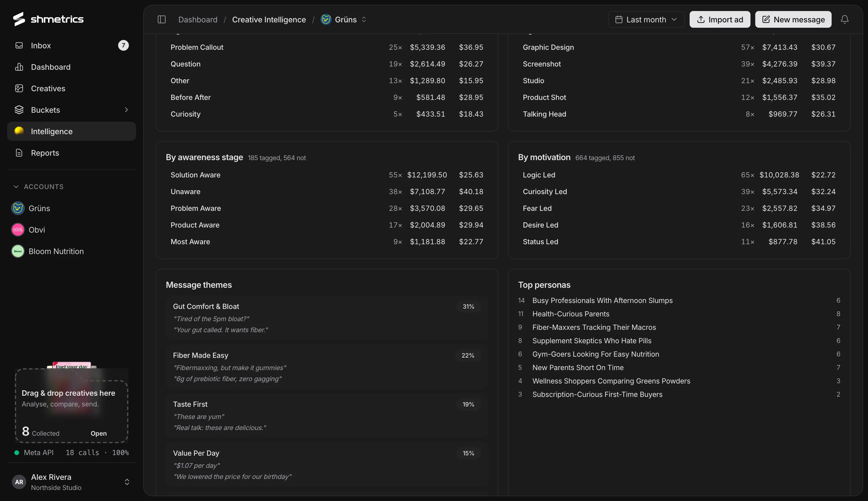Click the Inbox unread badge showing 7
This screenshot has width=868, height=501.
pos(123,45)
